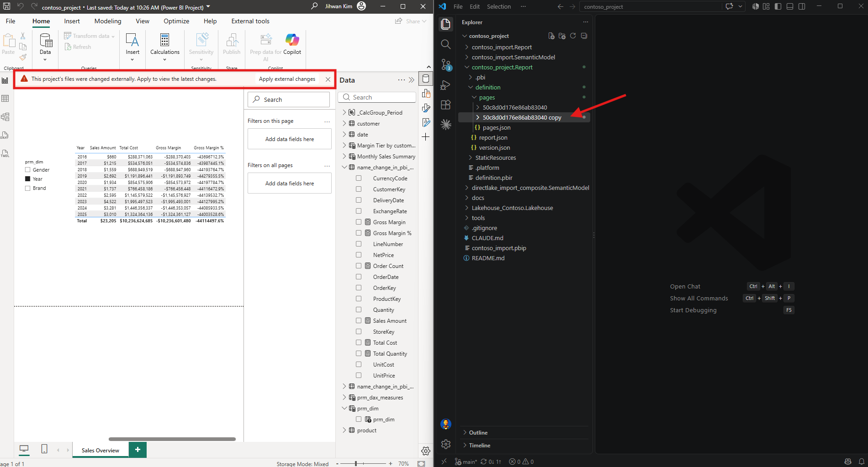Check the Gender checkbox in prm_dim slicer

[x=28, y=170]
